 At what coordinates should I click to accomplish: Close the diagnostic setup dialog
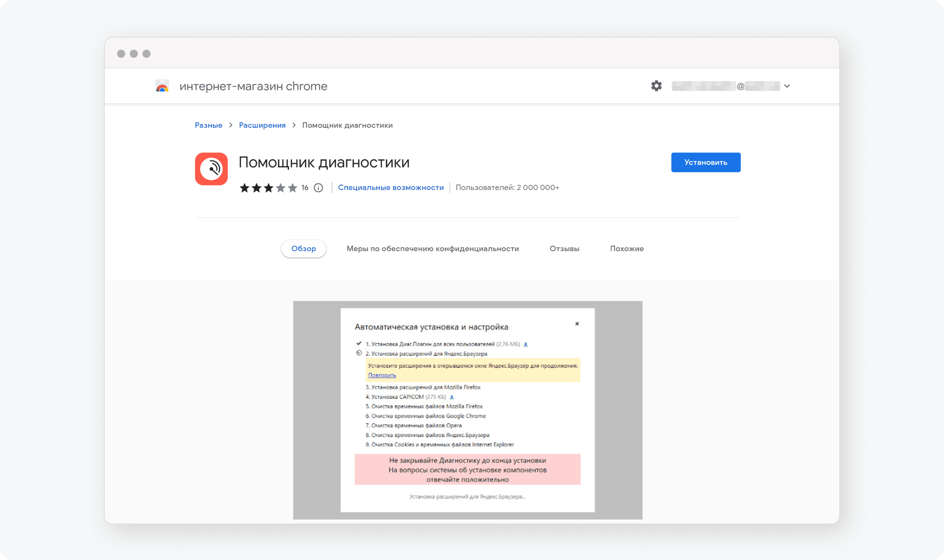click(x=577, y=324)
